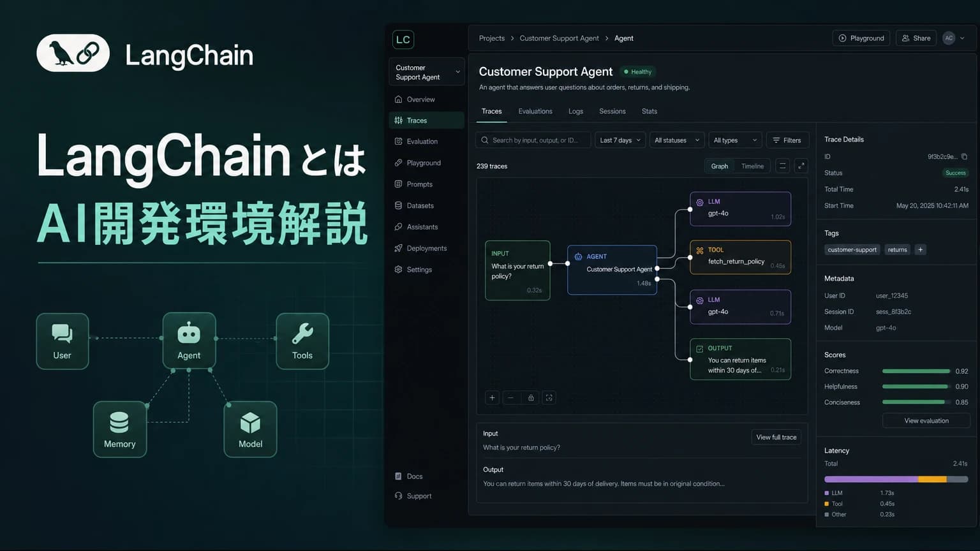The image size is (980, 551).
Task: Open Assistants in the sidebar
Action: (x=426, y=227)
